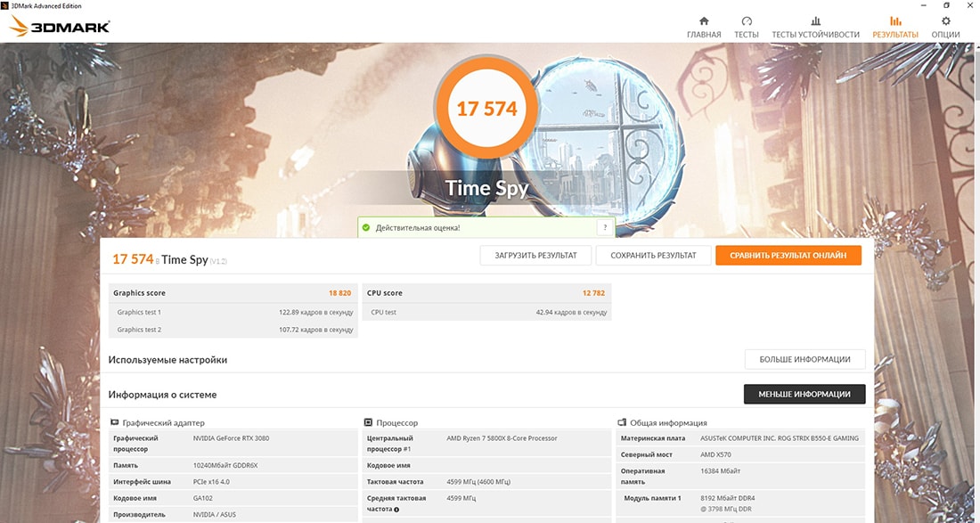Click the NVIDIA GeForce RTX 3080 text
The width and height of the screenshot is (980, 523).
coord(232,438)
